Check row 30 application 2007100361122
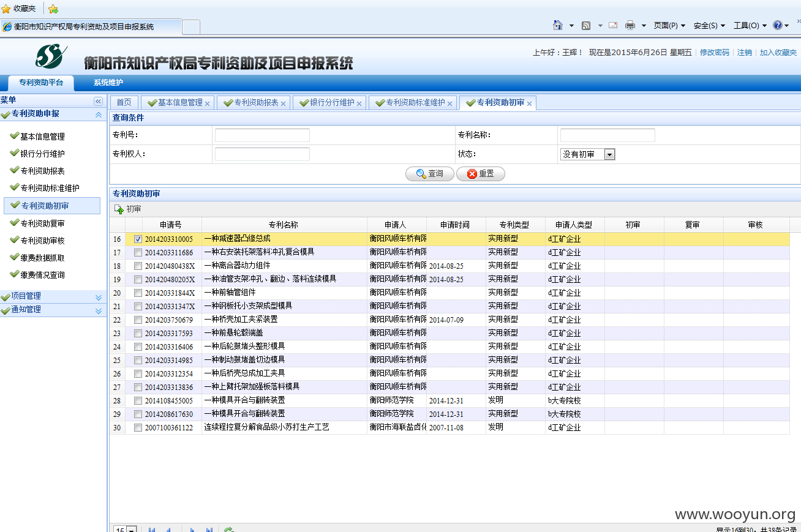 coord(138,427)
